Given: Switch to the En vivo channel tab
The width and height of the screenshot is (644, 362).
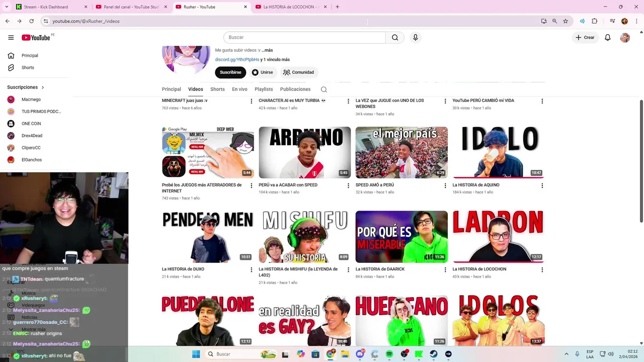Looking at the screenshot, I should (x=239, y=89).
